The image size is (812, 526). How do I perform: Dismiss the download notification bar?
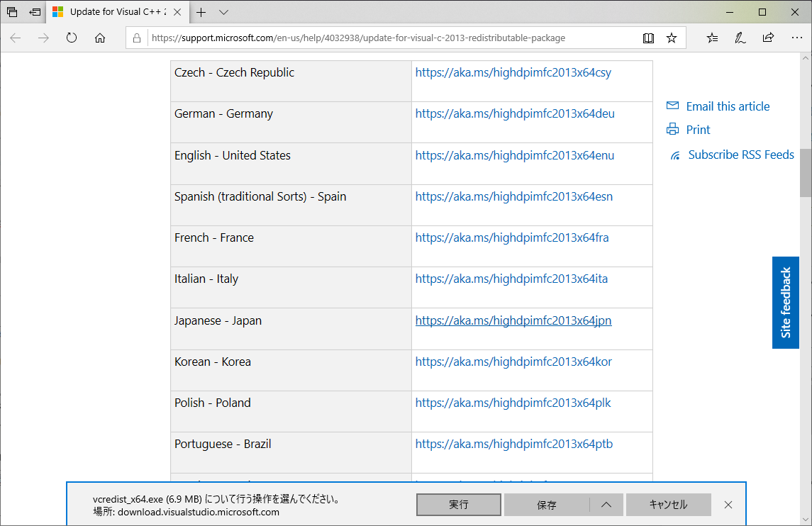coord(728,505)
